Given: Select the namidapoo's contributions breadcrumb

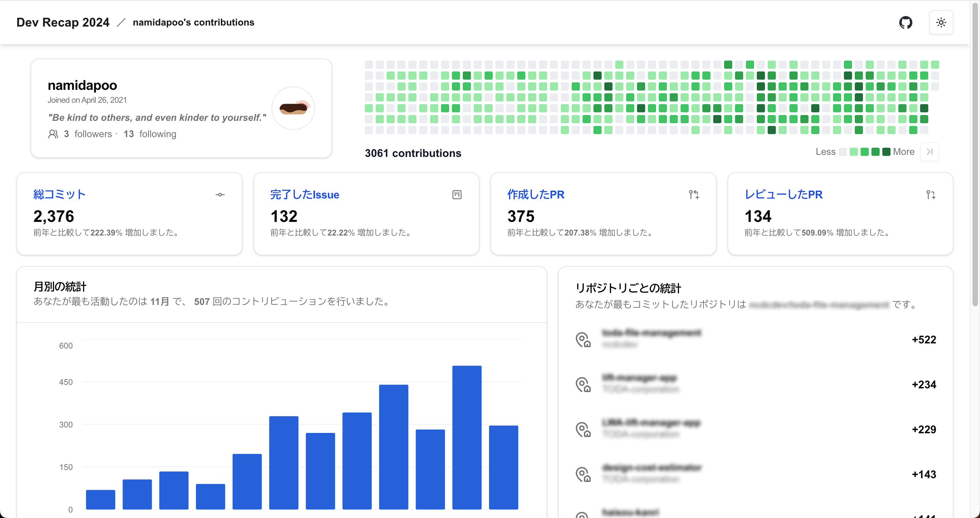Looking at the screenshot, I should pyautogui.click(x=193, y=22).
